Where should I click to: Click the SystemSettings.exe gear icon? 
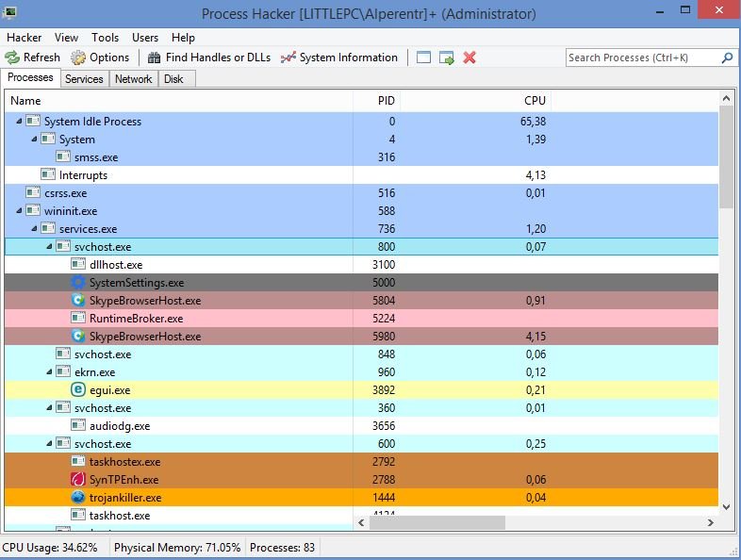coord(77,283)
